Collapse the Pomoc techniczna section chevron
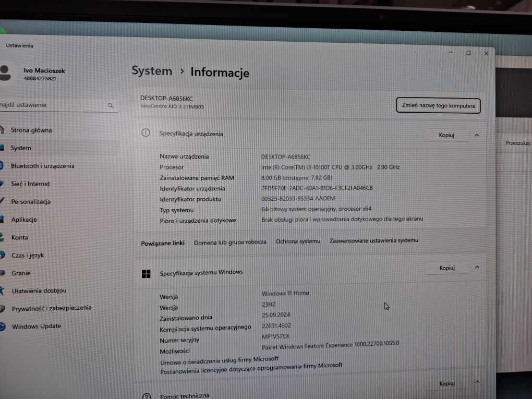532x399 pixels. 477,382
